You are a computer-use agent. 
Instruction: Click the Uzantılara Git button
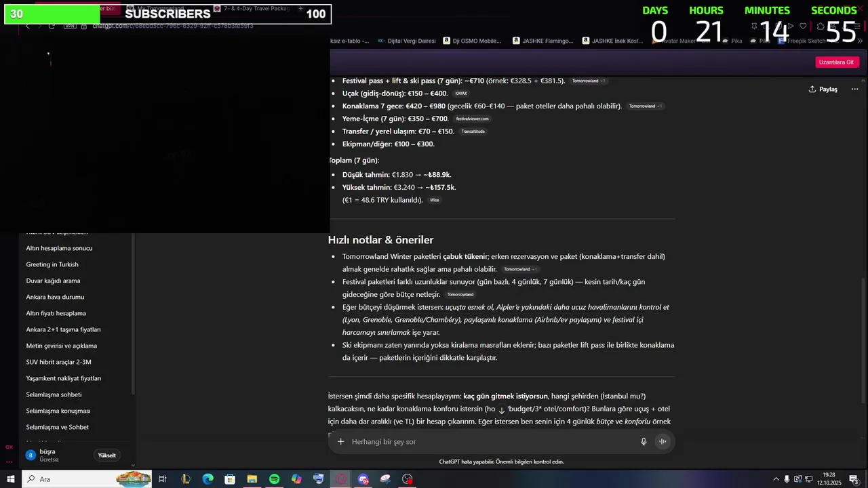coord(836,62)
